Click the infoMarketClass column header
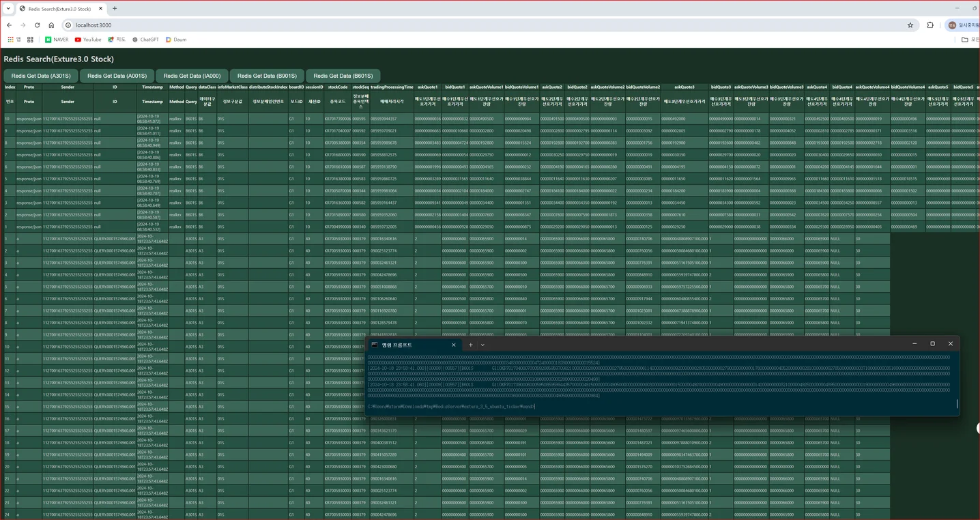 (233, 87)
